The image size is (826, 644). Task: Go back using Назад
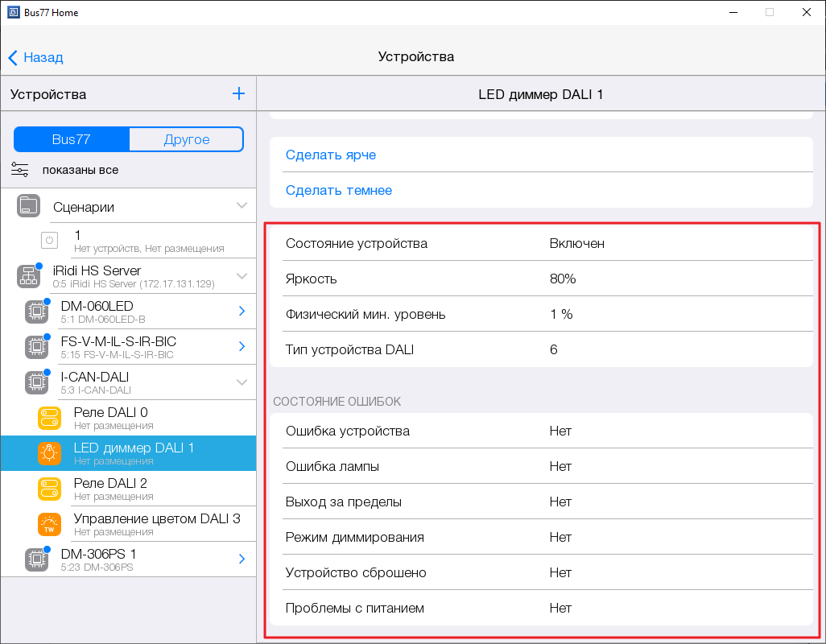pos(36,57)
